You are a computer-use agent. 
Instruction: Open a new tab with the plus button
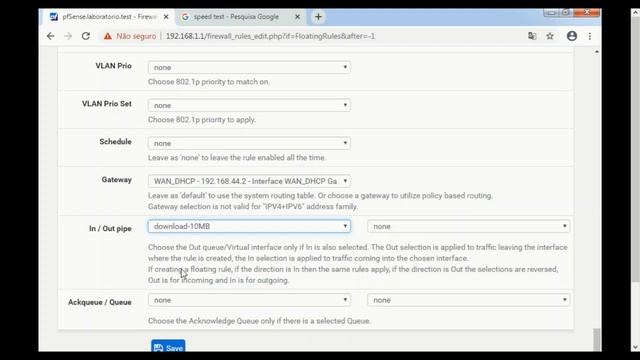(318, 17)
